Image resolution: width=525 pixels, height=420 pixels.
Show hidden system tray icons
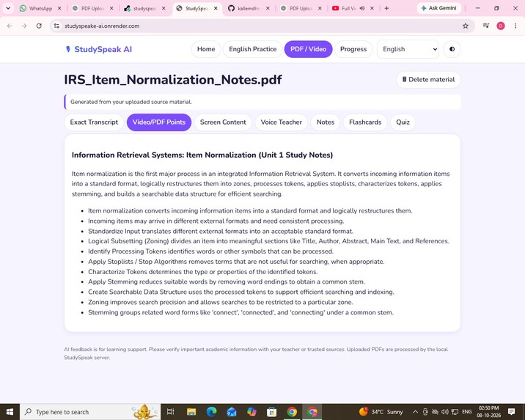coord(415,412)
